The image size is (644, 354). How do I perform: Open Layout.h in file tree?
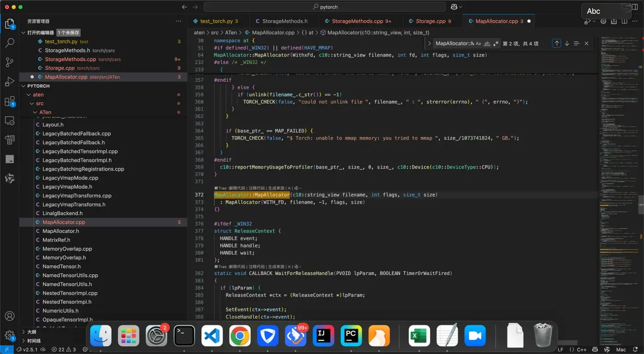pyautogui.click(x=103, y=125)
